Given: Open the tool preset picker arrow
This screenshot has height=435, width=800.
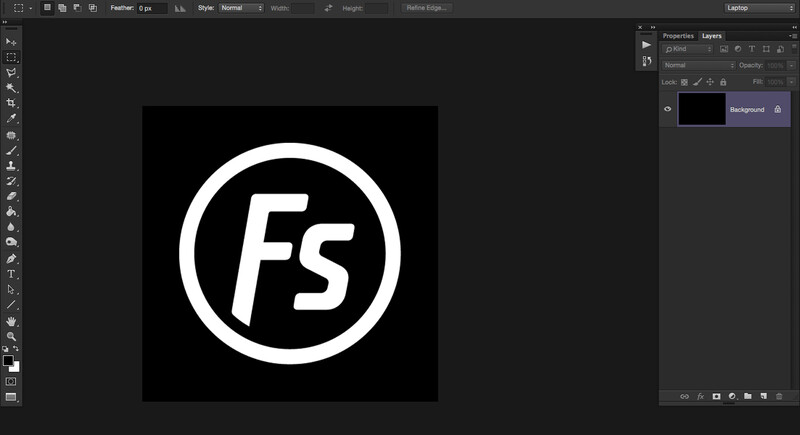Looking at the screenshot, I should (31, 8).
